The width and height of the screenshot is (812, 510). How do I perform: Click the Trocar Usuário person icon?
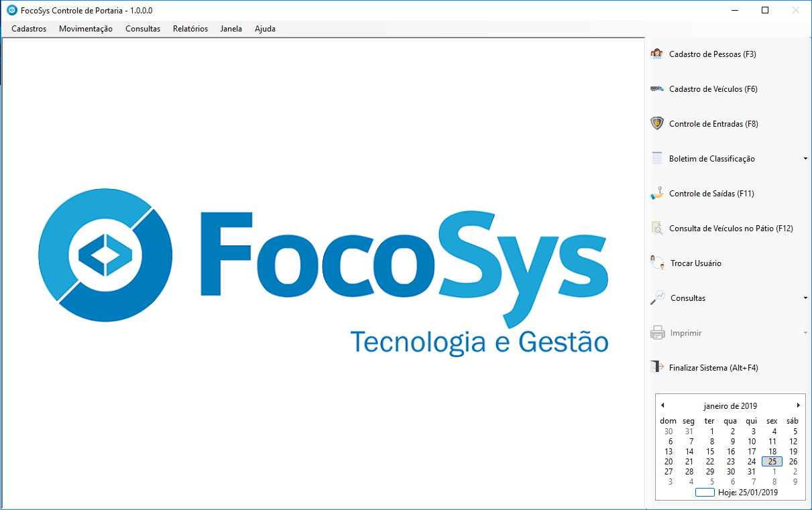coord(658,263)
